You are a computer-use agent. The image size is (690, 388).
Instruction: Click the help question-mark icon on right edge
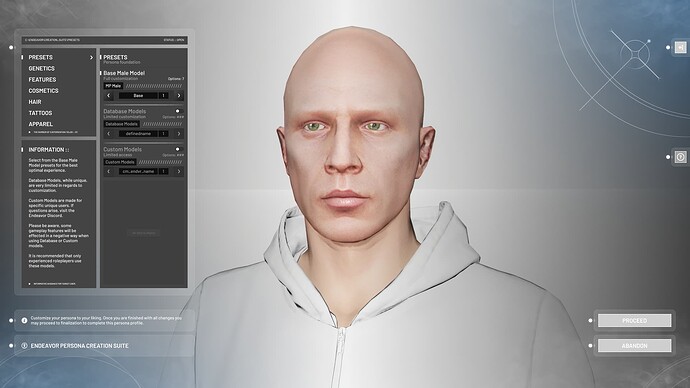[x=680, y=157]
